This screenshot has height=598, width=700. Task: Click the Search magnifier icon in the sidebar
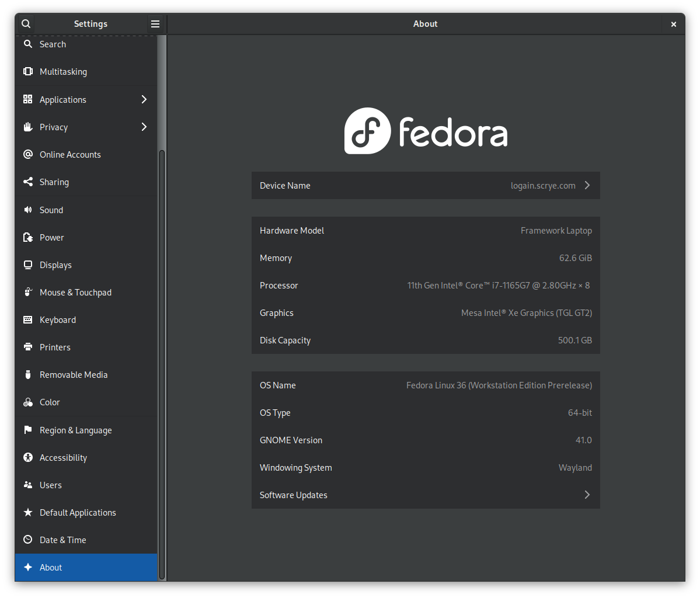click(27, 44)
